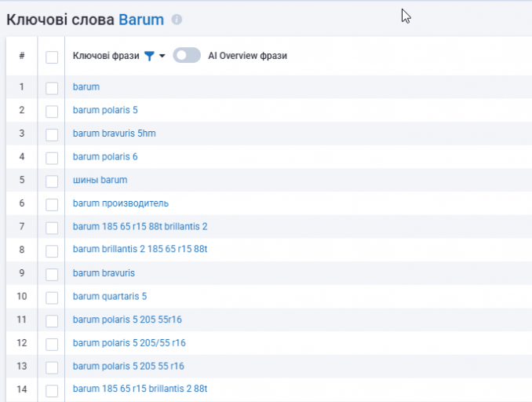Check the box for 'barum bravuris' row
The image size is (532, 402).
(52, 274)
